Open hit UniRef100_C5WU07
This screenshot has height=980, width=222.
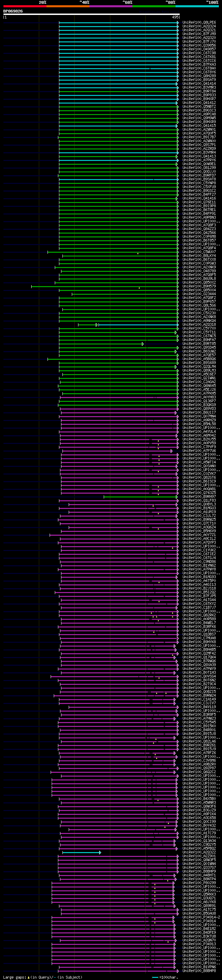[x=199, y=252]
